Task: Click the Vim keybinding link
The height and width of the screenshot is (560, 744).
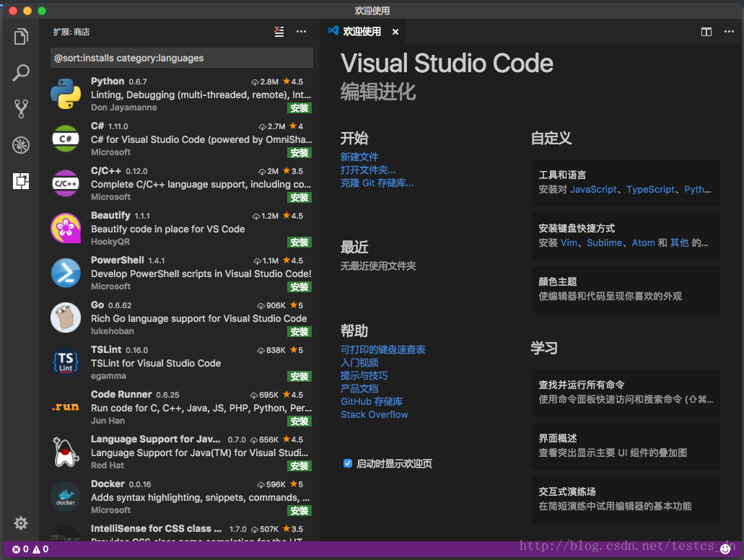Action: tap(569, 242)
